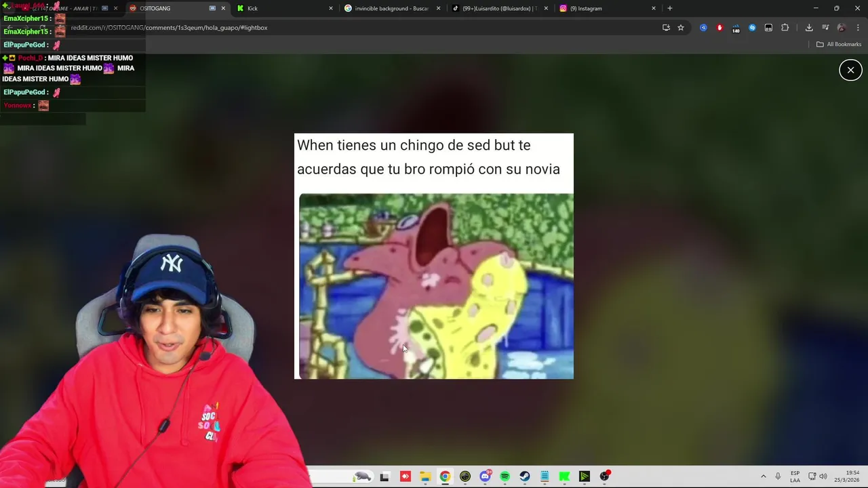Open the dark face-icon extension

pos(768,28)
